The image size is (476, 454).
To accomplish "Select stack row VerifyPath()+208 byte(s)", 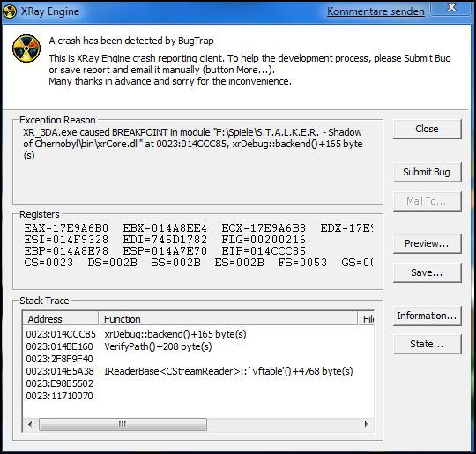I will click(199, 346).
